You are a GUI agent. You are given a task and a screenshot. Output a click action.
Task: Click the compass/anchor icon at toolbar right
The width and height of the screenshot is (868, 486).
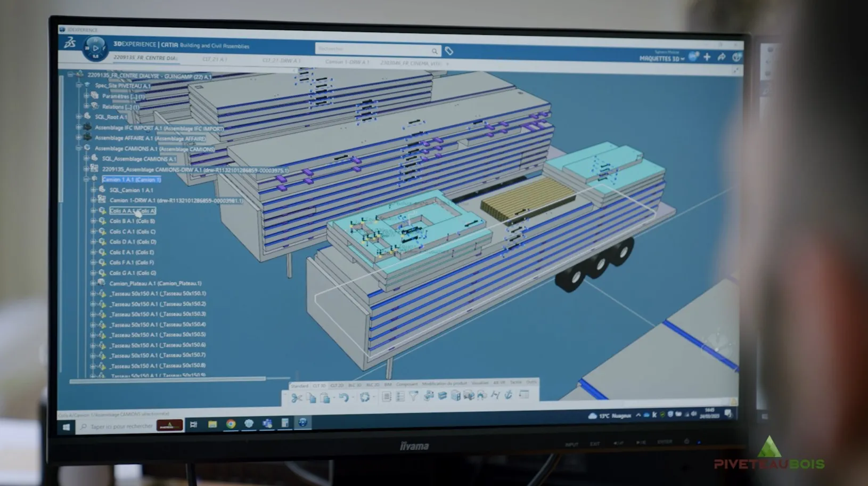pos(509,395)
